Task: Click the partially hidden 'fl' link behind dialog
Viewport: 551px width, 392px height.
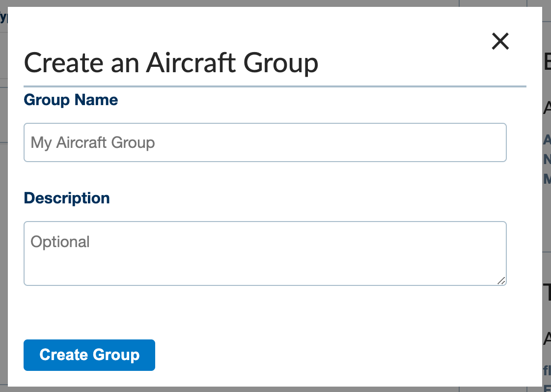Action: click(547, 370)
